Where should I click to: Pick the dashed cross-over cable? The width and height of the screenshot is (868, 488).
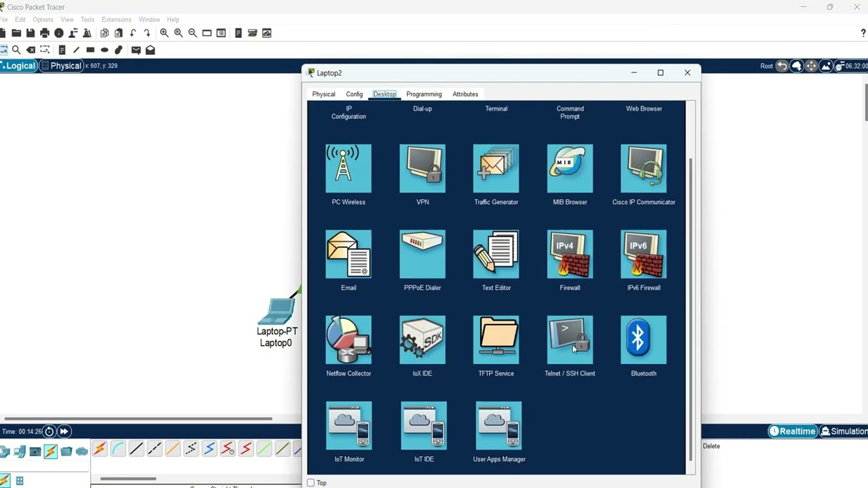coord(155,449)
